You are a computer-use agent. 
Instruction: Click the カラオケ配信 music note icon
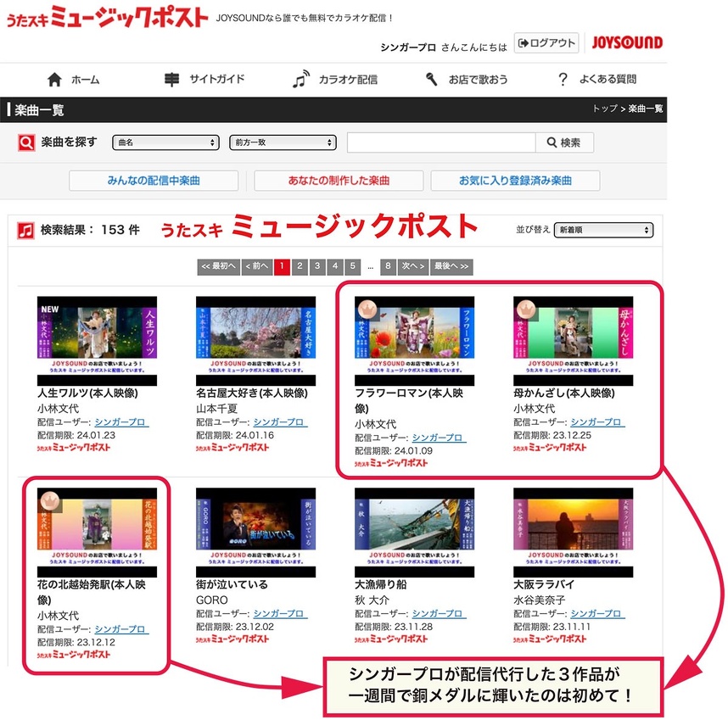300,80
